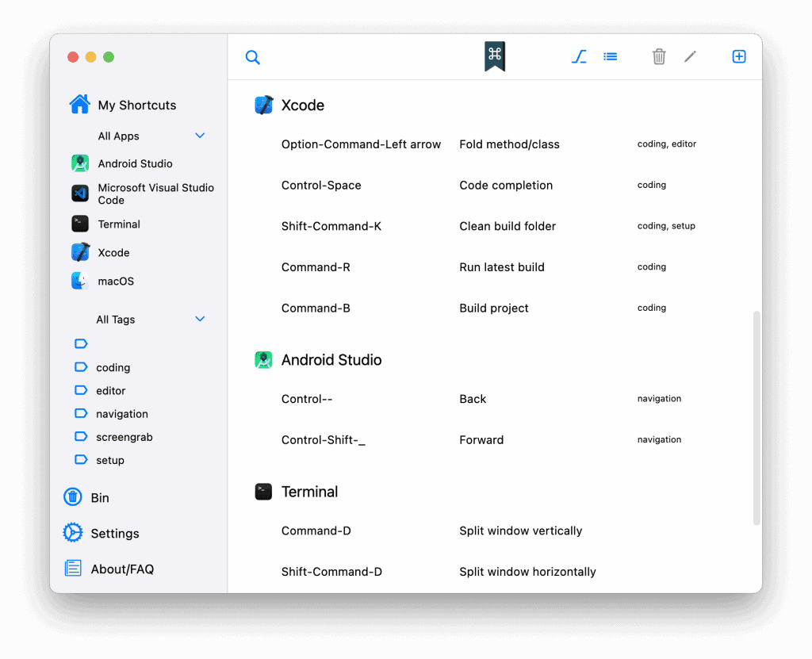The height and width of the screenshot is (659, 812).
Task: Click the pencil edit toolbar icon
Action: tap(690, 56)
